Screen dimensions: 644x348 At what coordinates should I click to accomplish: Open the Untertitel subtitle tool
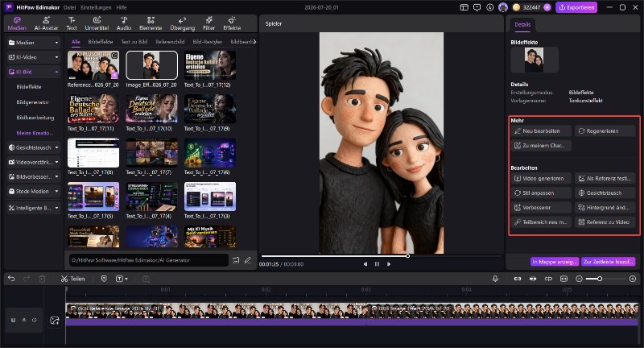(x=97, y=23)
